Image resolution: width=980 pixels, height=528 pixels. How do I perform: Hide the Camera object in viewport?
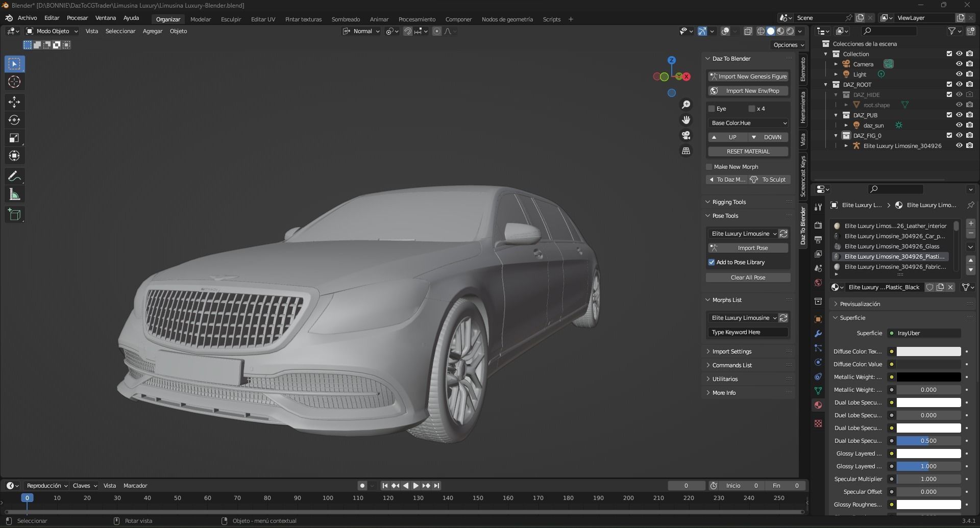[x=959, y=64]
